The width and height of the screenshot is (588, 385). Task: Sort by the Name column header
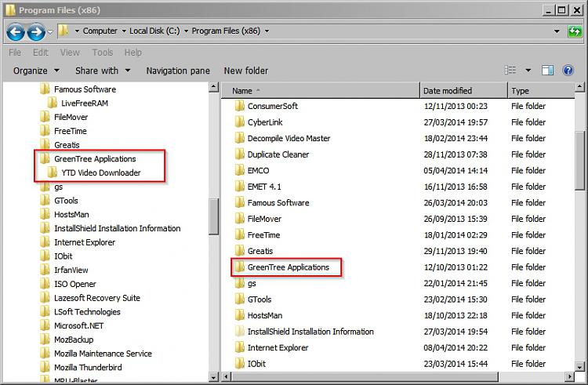click(x=321, y=91)
